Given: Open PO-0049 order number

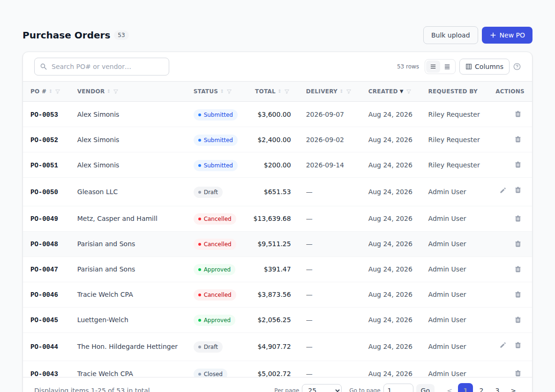Looking at the screenshot, I should pos(44,219).
